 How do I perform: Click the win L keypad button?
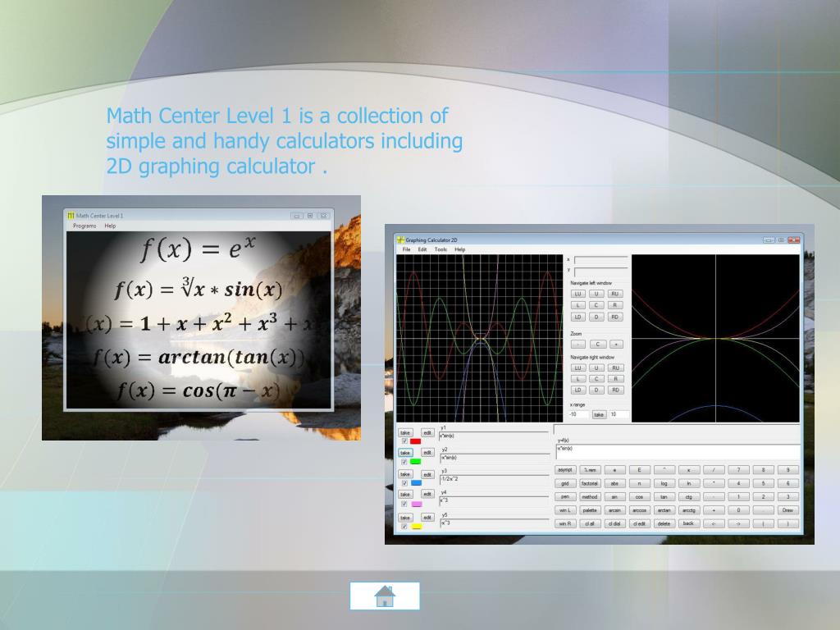(565, 510)
